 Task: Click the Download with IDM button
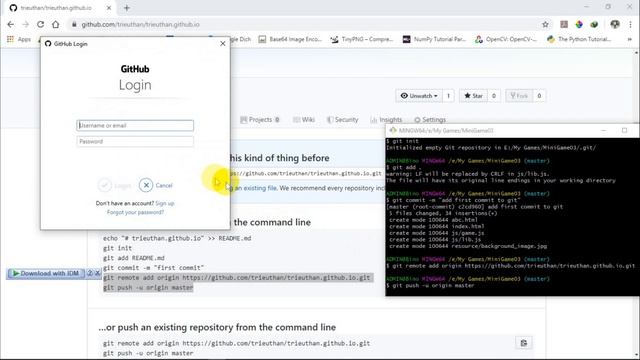[46, 273]
